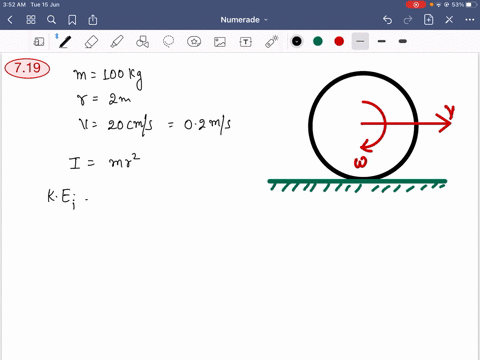Select the Shapes tool
The width and height of the screenshot is (480, 360).
142,42
